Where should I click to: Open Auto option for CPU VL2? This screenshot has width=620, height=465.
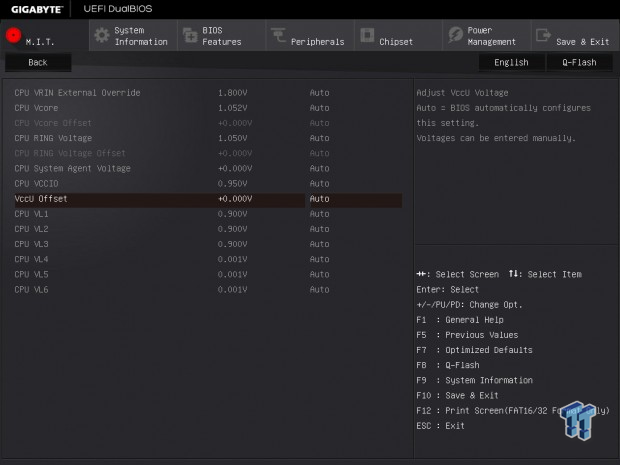(319, 229)
